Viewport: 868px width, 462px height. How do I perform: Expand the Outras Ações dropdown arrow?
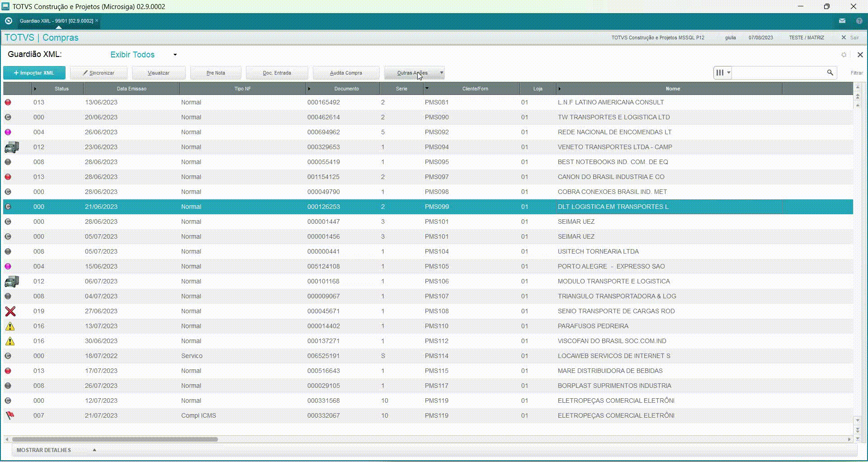pos(442,73)
